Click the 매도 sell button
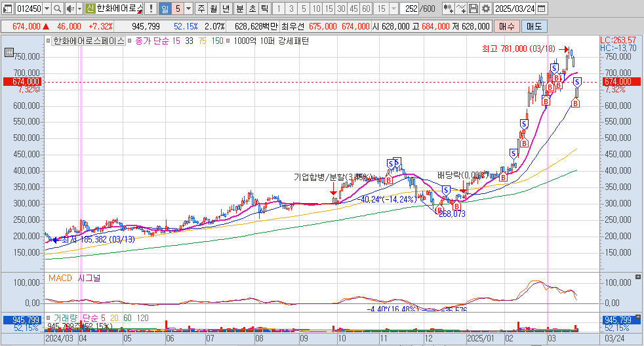Viewport: 644px width, 346px height. 534,26
